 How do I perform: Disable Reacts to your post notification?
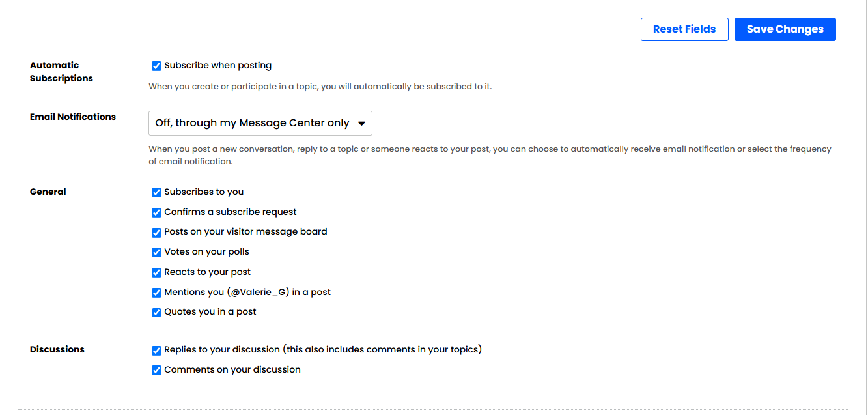156,272
